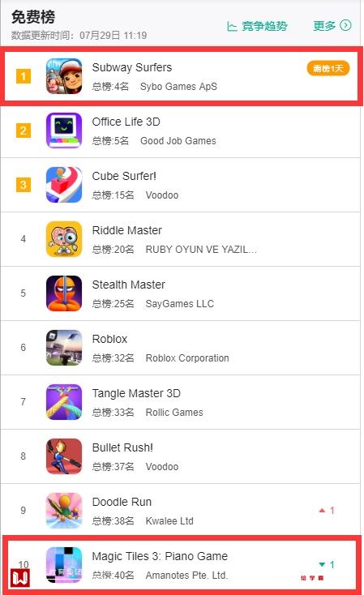Click the green down arrow for Magic Tiles
The width and height of the screenshot is (364, 595).
[x=322, y=565]
